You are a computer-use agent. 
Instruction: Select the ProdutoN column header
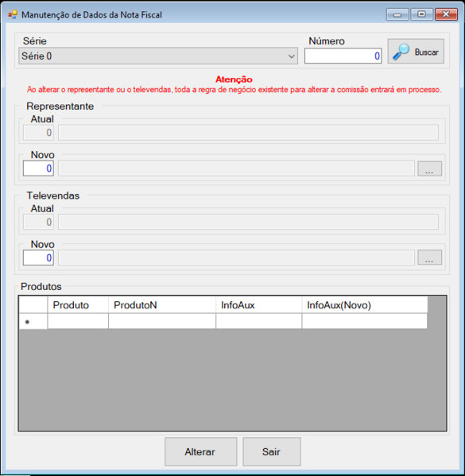point(162,305)
